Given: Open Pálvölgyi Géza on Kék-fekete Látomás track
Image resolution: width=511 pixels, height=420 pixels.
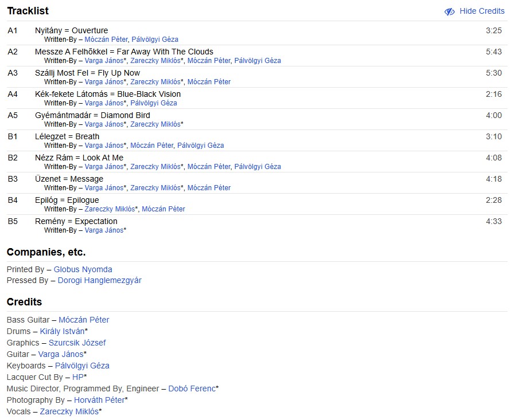Looking at the screenshot, I should click(154, 103).
